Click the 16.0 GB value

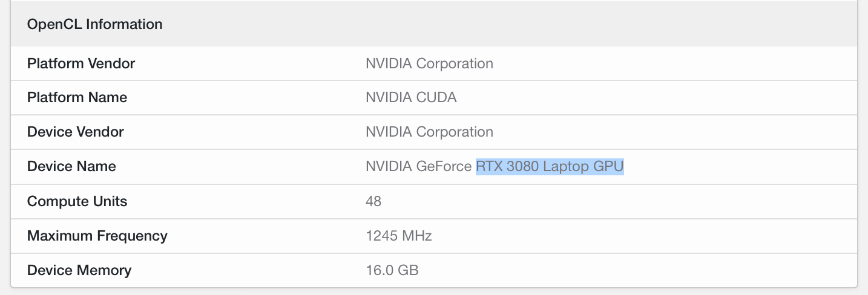coord(392,270)
